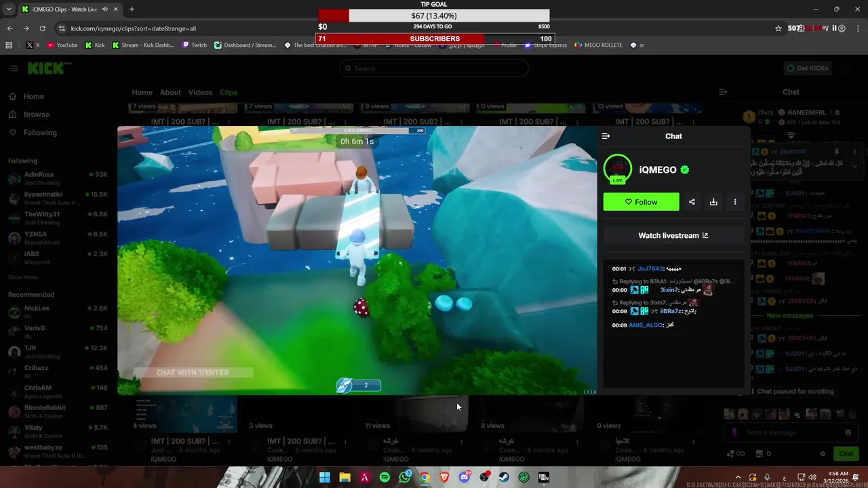Open clip more options three dots
The width and height of the screenshot is (868, 488).
pos(735,202)
